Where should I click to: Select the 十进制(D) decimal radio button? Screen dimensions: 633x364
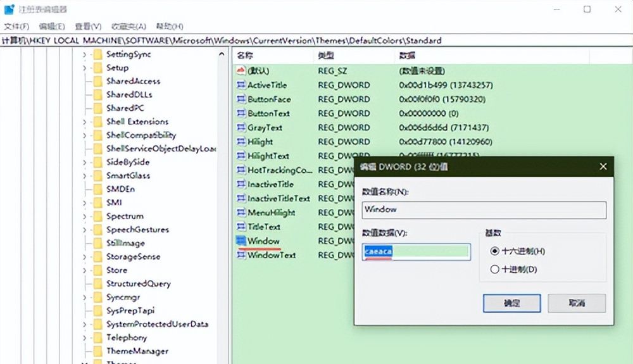(494, 269)
